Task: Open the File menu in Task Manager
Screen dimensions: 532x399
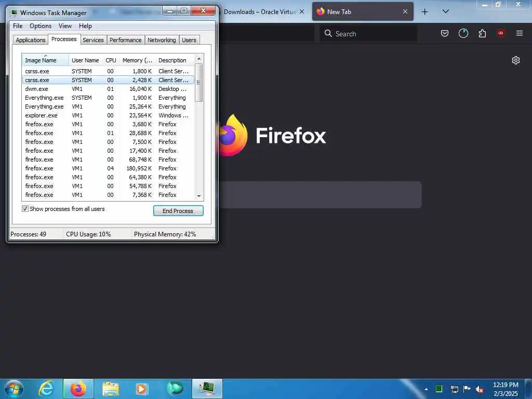Action: [x=18, y=26]
